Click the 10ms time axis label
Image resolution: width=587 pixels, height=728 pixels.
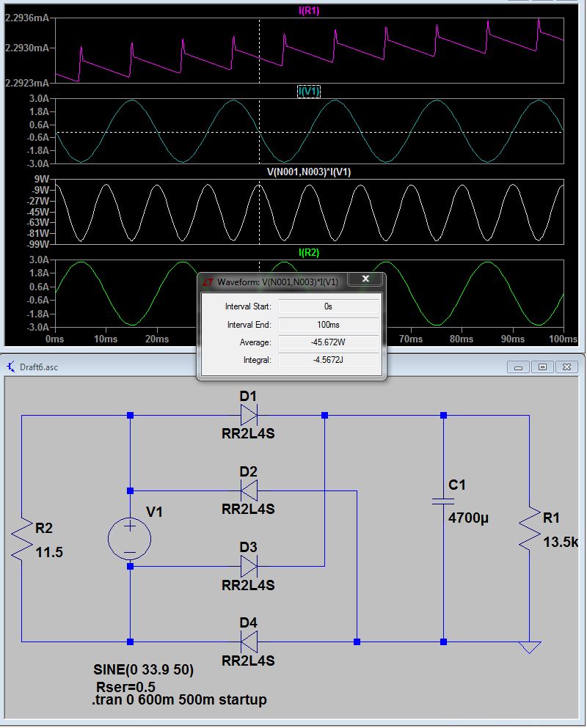(106, 339)
